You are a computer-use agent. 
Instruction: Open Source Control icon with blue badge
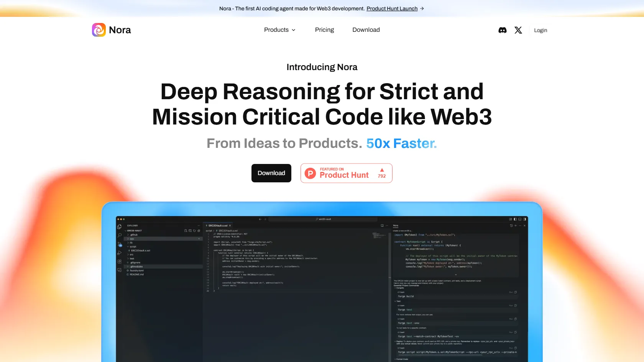pos(120,244)
